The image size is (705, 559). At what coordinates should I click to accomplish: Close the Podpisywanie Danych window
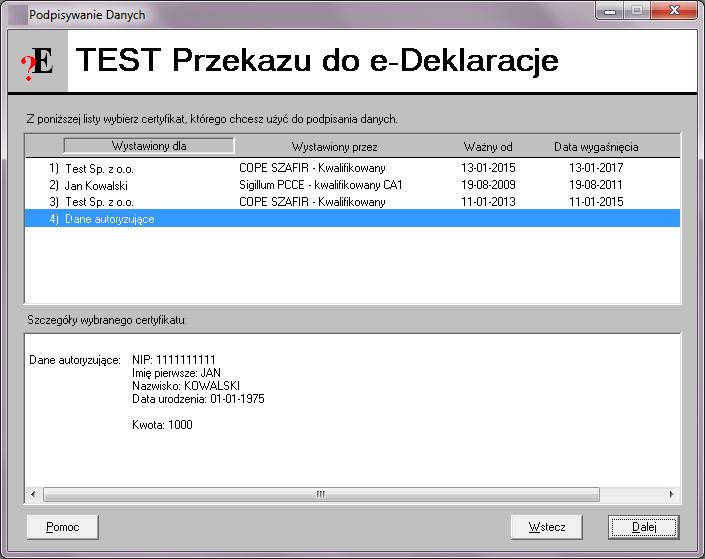(674, 11)
